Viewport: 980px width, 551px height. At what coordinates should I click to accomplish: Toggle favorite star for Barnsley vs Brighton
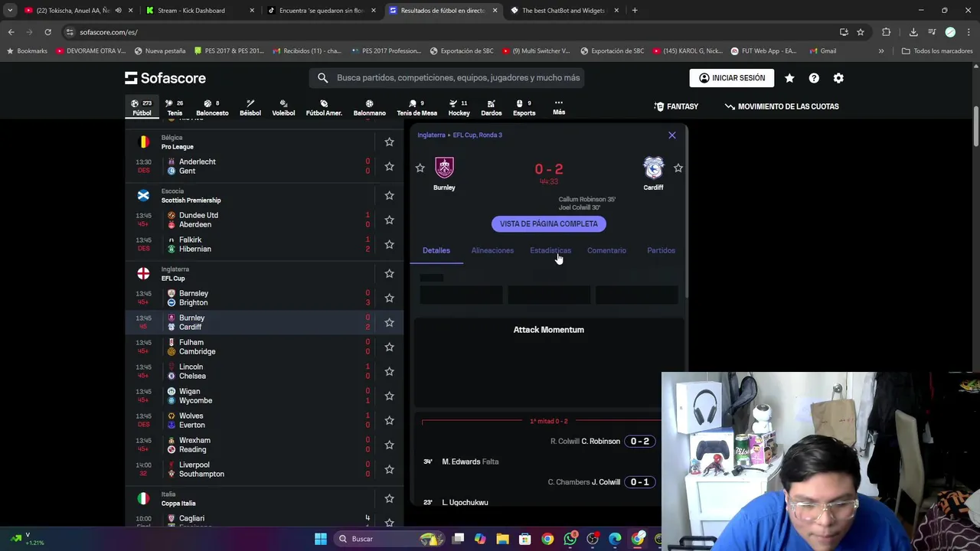coord(389,298)
